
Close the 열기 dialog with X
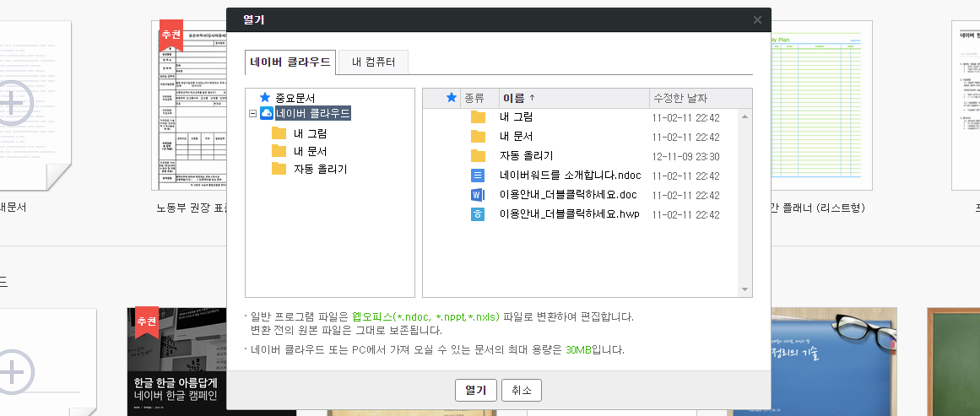757,20
